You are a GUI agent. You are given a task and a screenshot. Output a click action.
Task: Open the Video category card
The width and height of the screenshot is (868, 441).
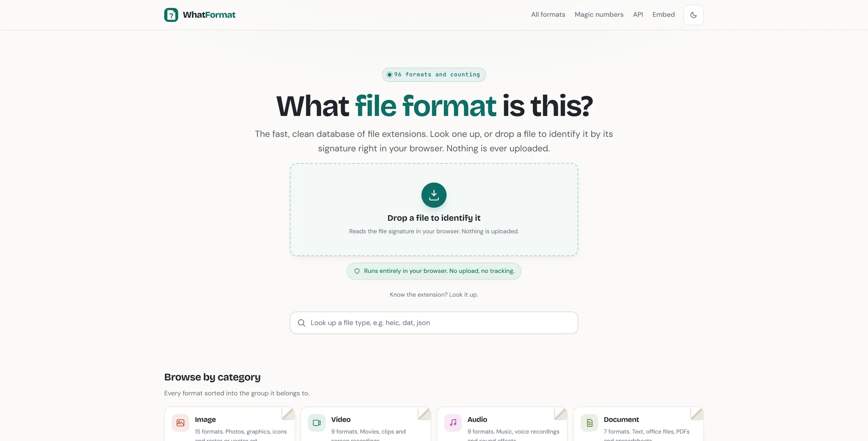pyautogui.click(x=366, y=424)
